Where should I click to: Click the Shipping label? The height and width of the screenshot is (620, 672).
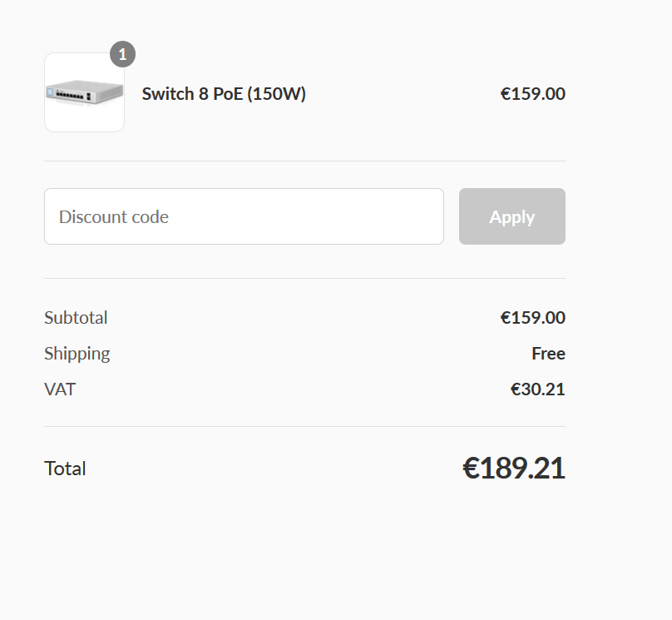77,354
